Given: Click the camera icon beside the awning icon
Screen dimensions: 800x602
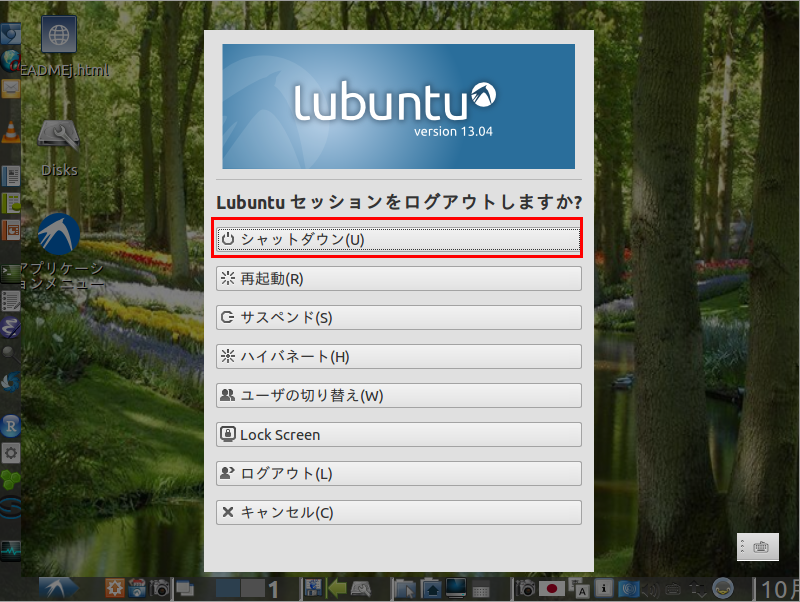Looking at the screenshot, I should coord(159,589).
